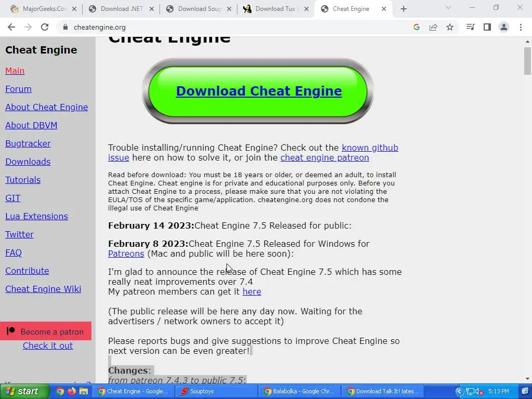
Task: Close the MajorGeeks tab
Action: 74,9
